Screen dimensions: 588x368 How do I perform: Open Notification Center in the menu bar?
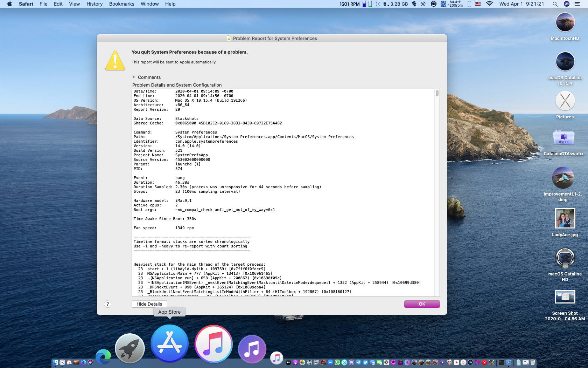pos(577,4)
